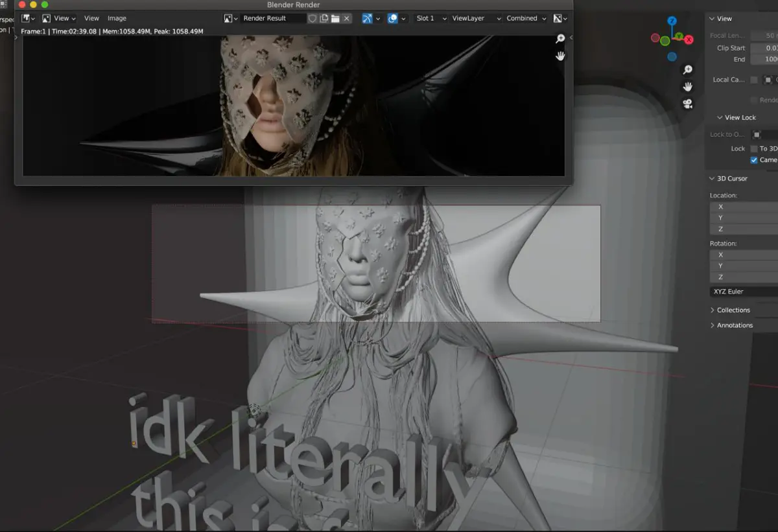Screen dimensions: 778x532
Task: Enable Lock To 3D Cursor checkbox
Action: [754, 148]
